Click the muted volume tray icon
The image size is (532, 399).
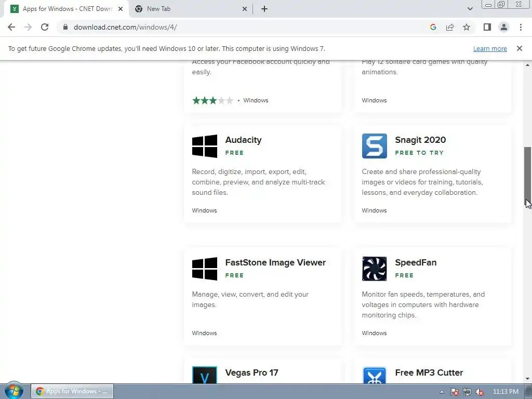[x=479, y=392]
